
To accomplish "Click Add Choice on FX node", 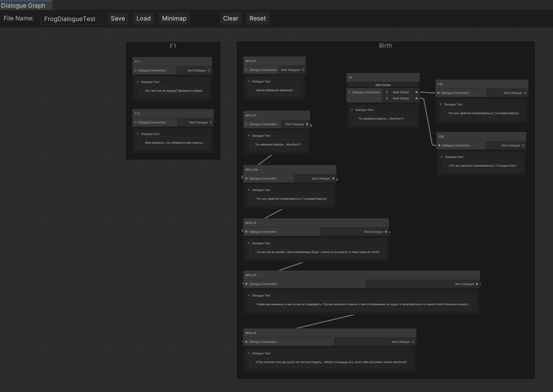I will pyautogui.click(x=383, y=85).
